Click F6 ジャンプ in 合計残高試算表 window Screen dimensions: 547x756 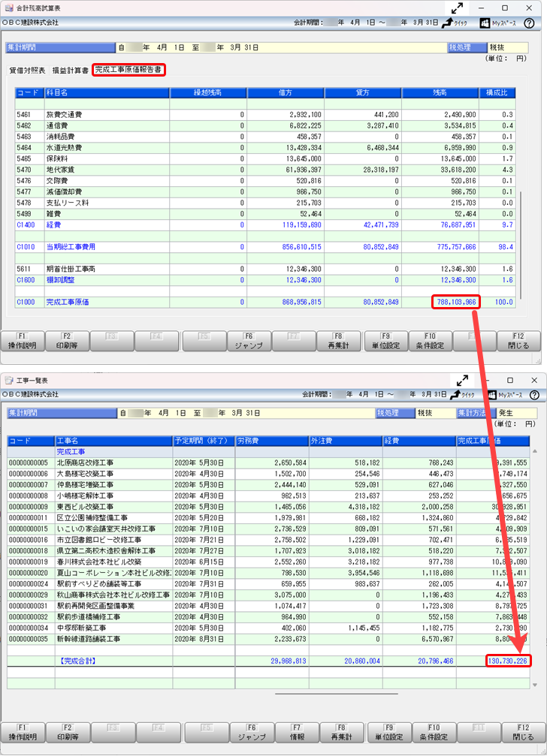click(249, 341)
